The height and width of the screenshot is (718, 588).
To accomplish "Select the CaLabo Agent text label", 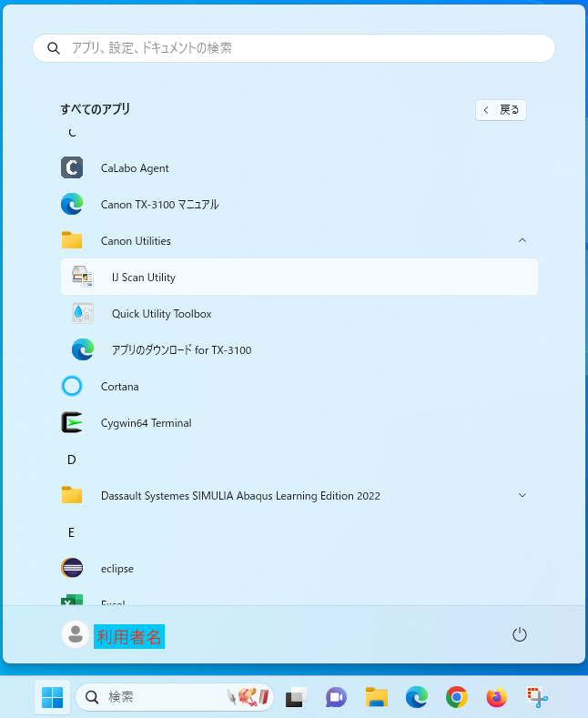I will click(135, 168).
